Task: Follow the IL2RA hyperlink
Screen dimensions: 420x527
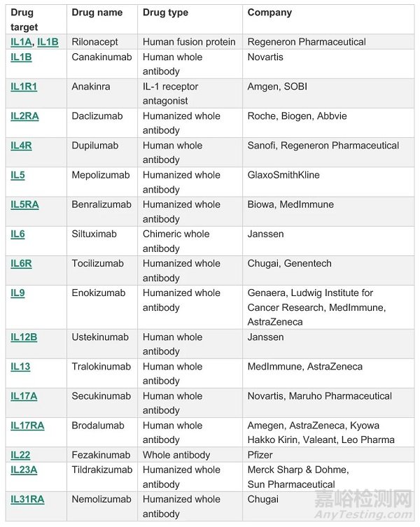Action: (24, 116)
